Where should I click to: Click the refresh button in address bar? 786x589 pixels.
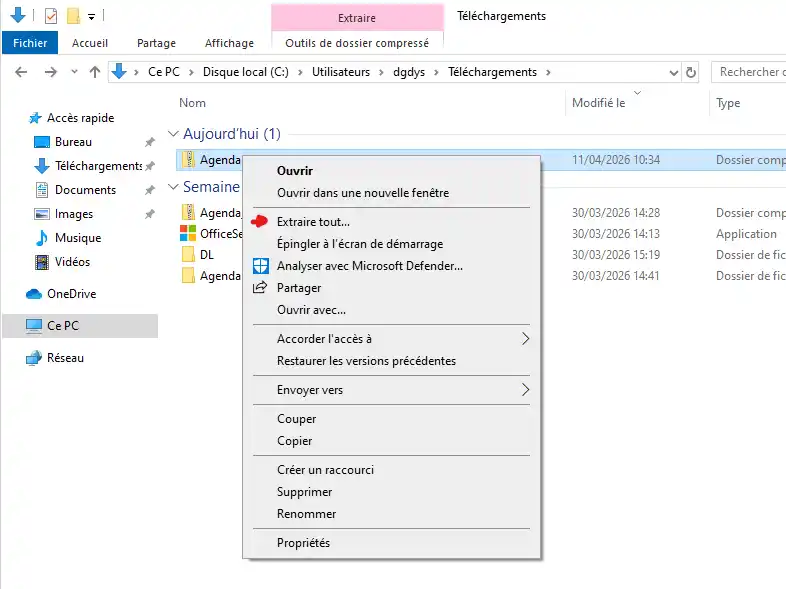pyautogui.click(x=691, y=72)
